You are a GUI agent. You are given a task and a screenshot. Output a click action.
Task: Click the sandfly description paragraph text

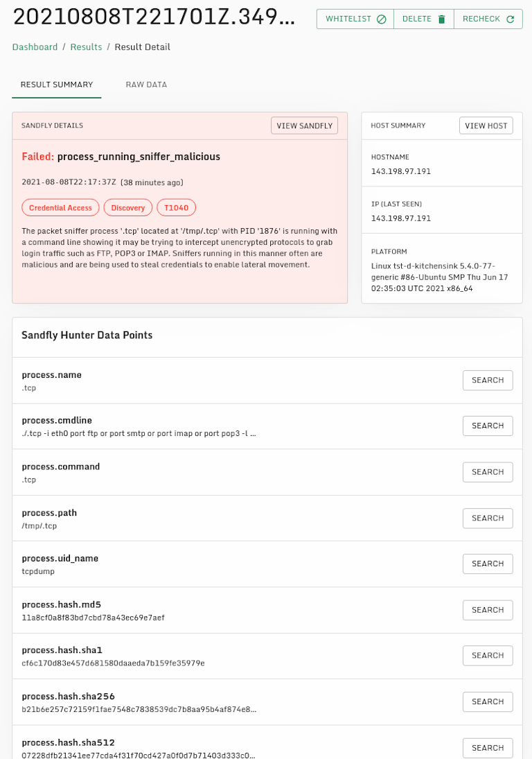click(179, 248)
